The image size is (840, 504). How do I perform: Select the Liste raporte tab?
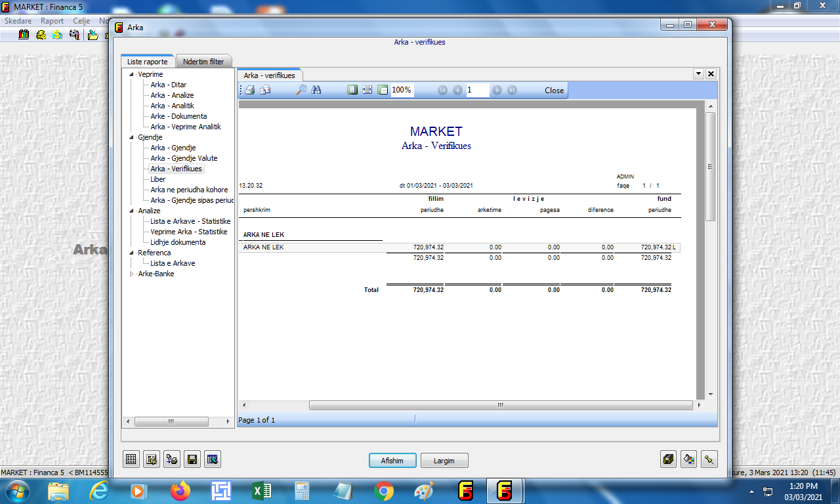point(148,62)
